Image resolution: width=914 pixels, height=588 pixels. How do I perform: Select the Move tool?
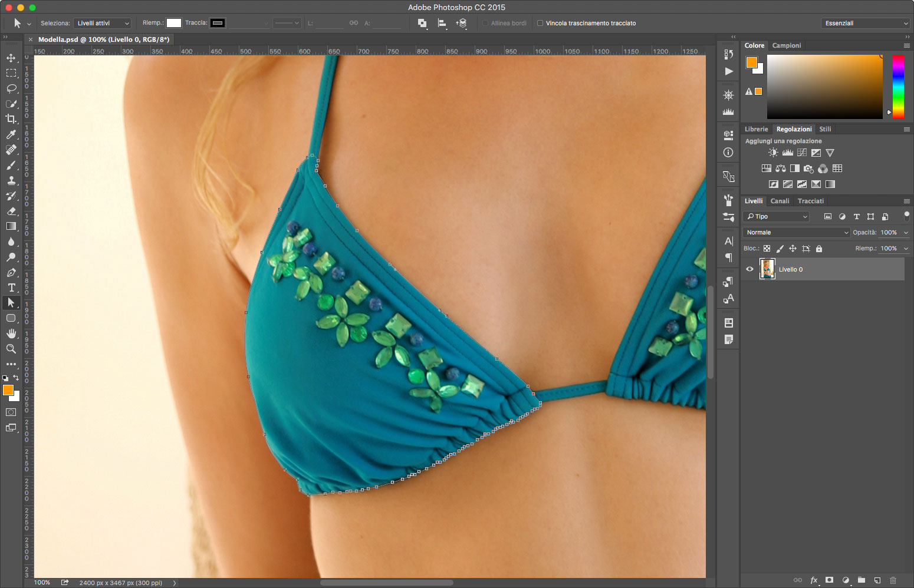click(x=11, y=58)
